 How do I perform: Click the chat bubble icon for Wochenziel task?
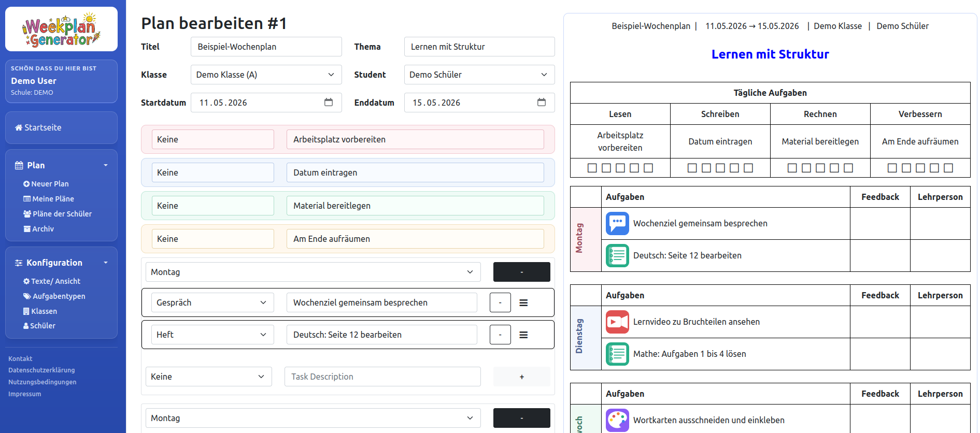(x=617, y=223)
